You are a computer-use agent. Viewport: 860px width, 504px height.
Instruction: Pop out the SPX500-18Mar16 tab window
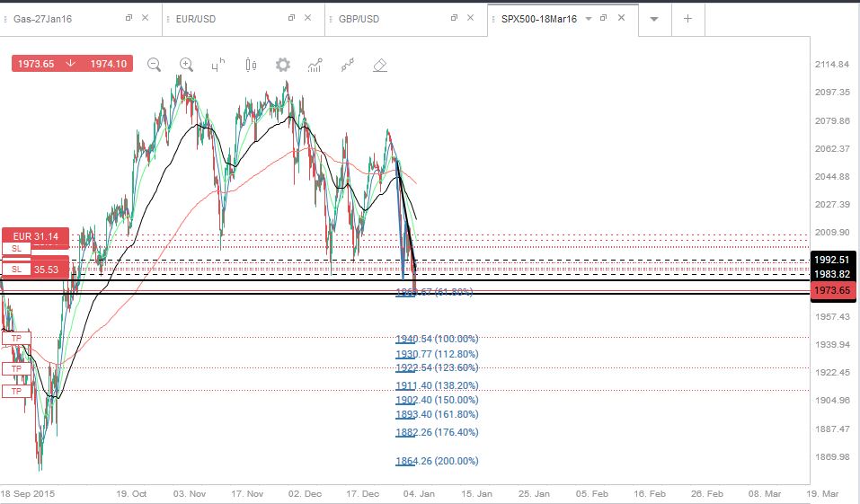pyautogui.click(x=603, y=18)
